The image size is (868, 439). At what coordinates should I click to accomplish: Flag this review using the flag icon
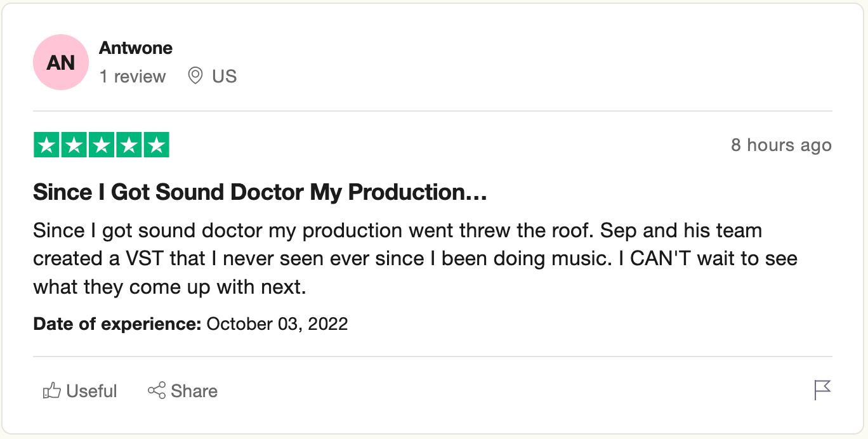[x=822, y=390]
